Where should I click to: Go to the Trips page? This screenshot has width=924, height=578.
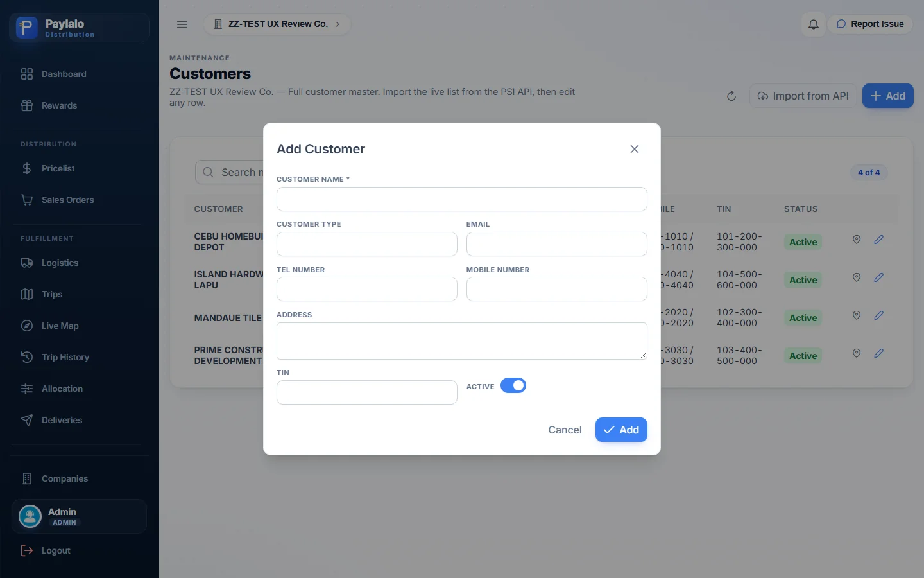(x=80, y=294)
